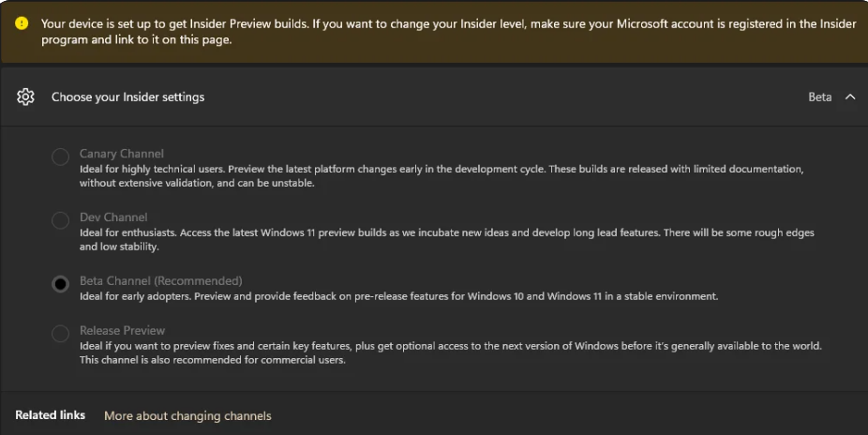Select the Beta Channel radio button
Image resolution: width=868 pixels, height=435 pixels.
click(61, 284)
